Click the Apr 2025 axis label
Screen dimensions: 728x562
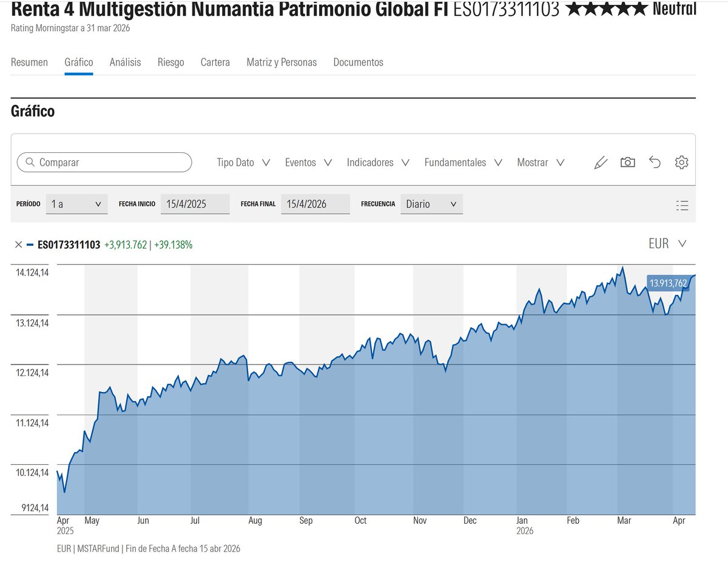click(65, 526)
